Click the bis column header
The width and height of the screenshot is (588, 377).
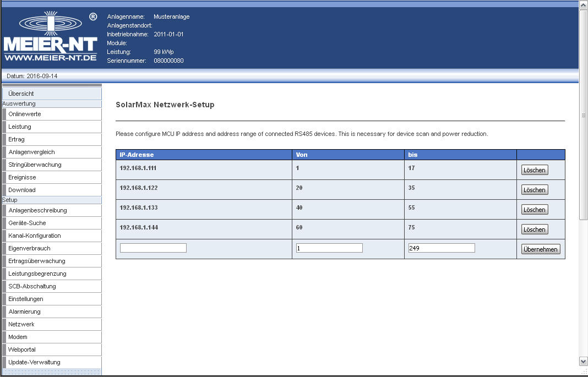tap(460, 155)
